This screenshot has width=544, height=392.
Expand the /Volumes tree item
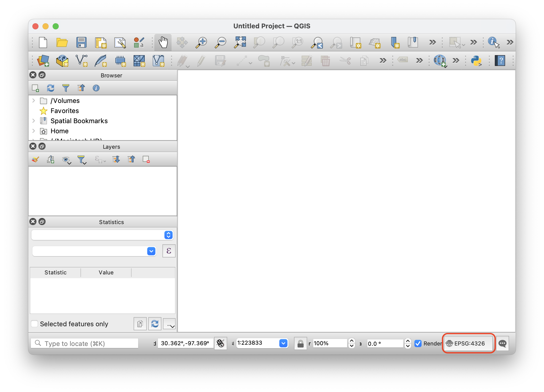(34, 101)
